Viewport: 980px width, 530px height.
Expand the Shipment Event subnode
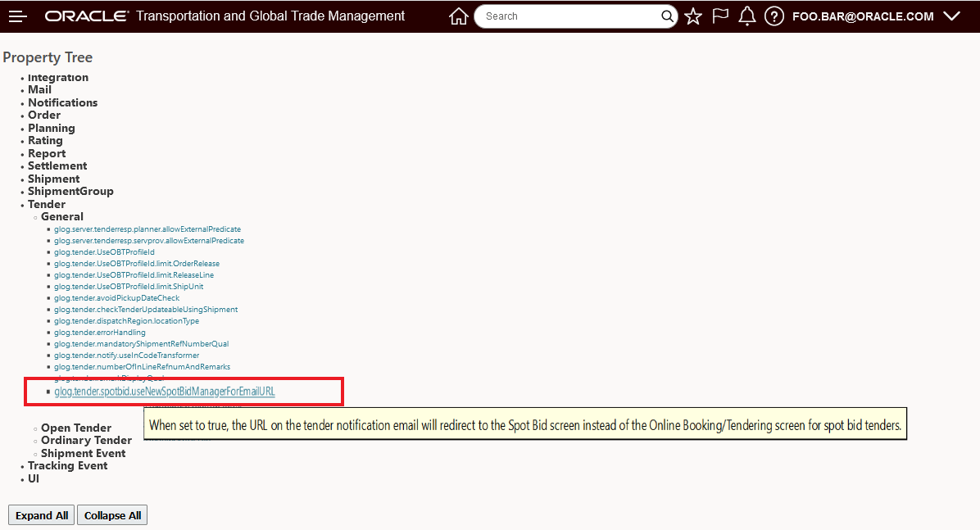[x=83, y=453]
